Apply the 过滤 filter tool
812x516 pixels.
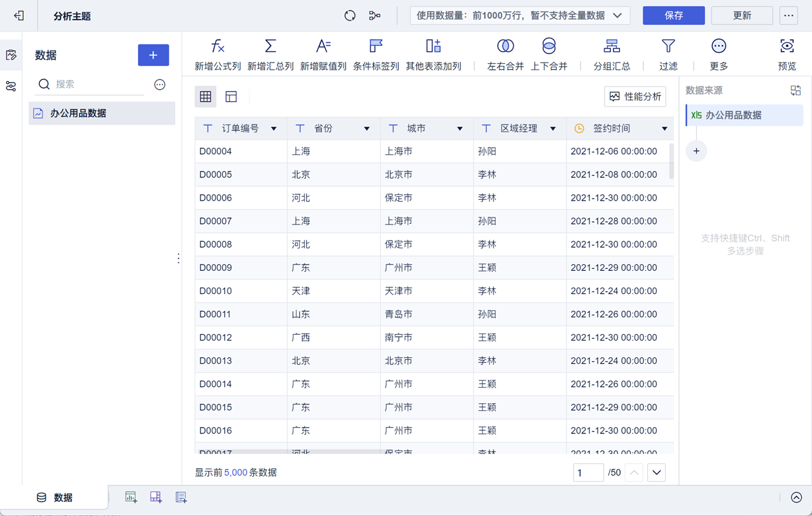pos(668,46)
